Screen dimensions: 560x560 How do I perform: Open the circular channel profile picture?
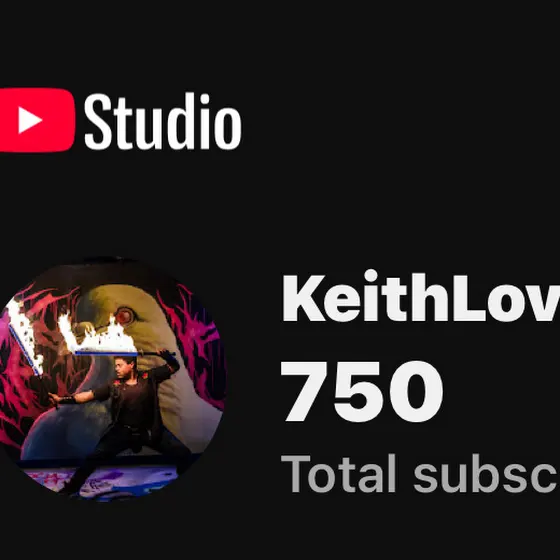point(112,379)
